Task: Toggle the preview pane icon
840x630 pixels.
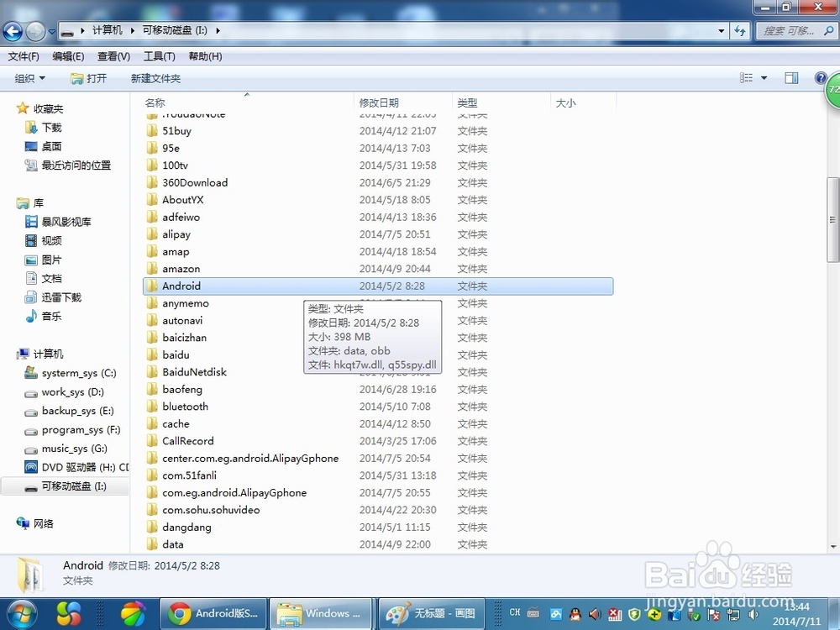Action: click(791, 78)
